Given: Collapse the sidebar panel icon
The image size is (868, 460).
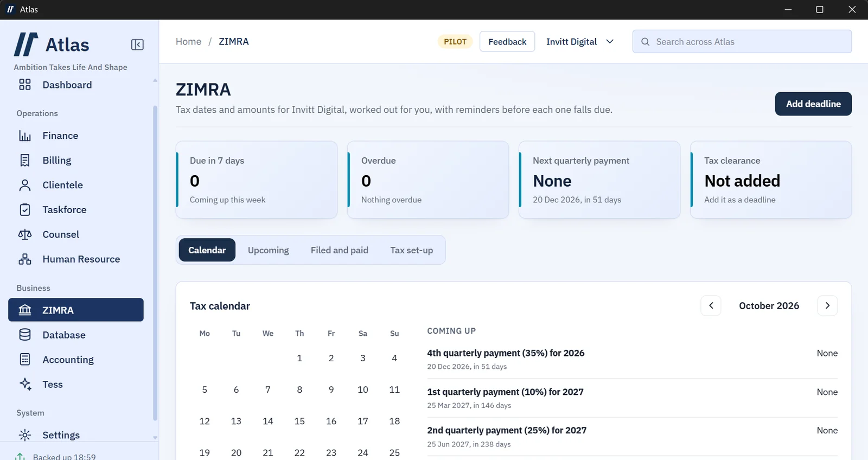Looking at the screenshot, I should [x=137, y=44].
